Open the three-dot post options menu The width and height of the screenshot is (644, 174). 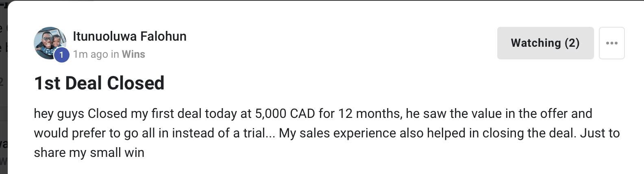click(611, 43)
